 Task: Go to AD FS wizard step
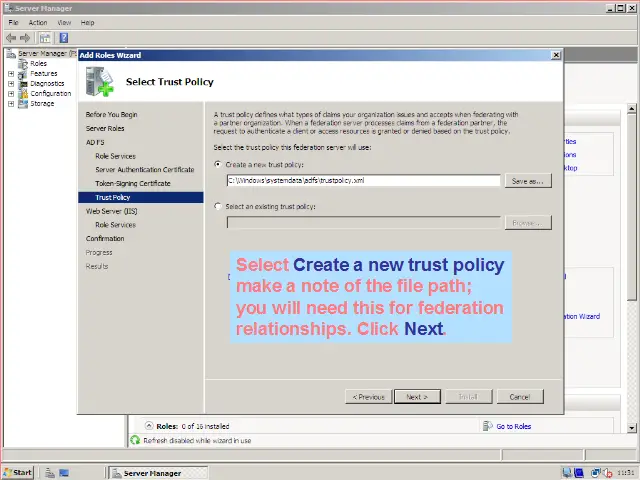[95, 142]
